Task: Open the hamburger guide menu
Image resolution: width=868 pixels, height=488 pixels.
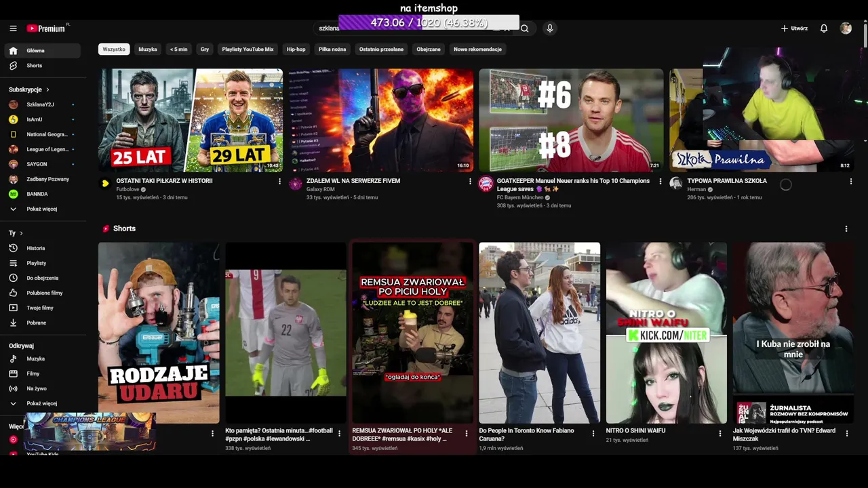Action: point(13,28)
